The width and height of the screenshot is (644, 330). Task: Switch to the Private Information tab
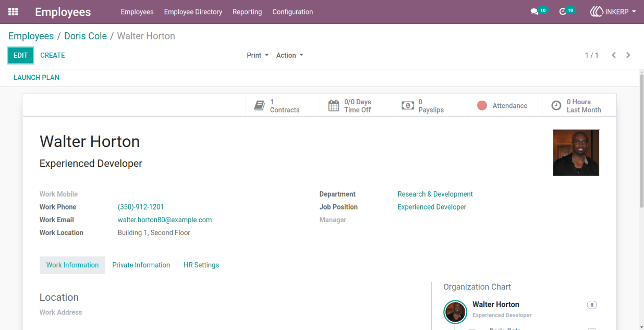tap(141, 265)
